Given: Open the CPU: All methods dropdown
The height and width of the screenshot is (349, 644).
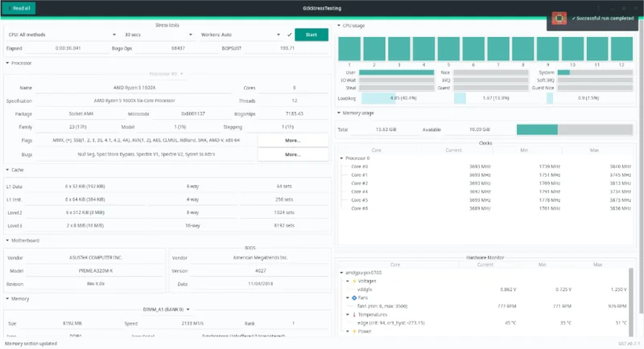Looking at the screenshot, I should click(x=62, y=35).
